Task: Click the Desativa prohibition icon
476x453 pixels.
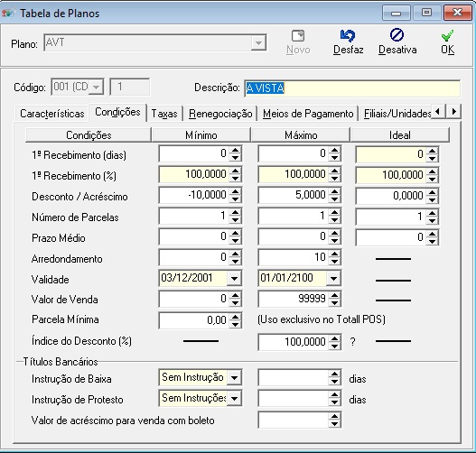Action: coord(397,35)
